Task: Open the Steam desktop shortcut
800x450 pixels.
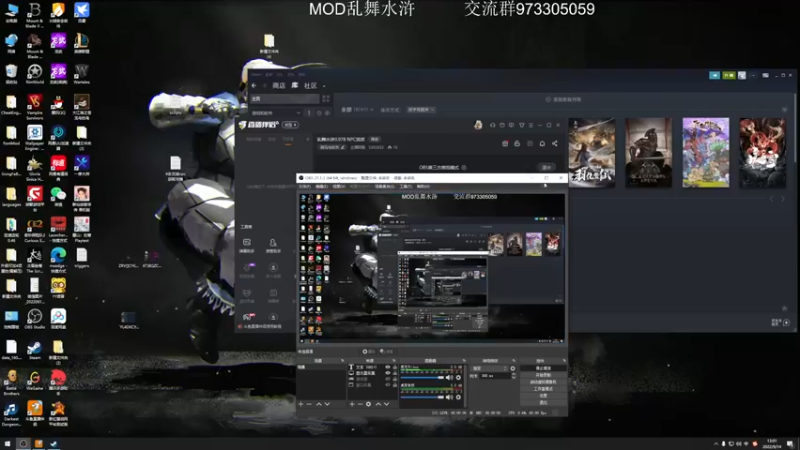Action: [x=35, y=349]
